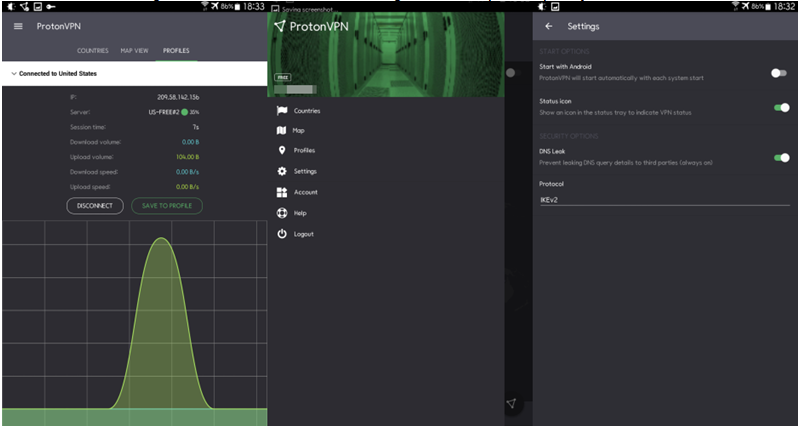Open Countries from the drawer menu
The image size is (798, 427).
point(307,111)
